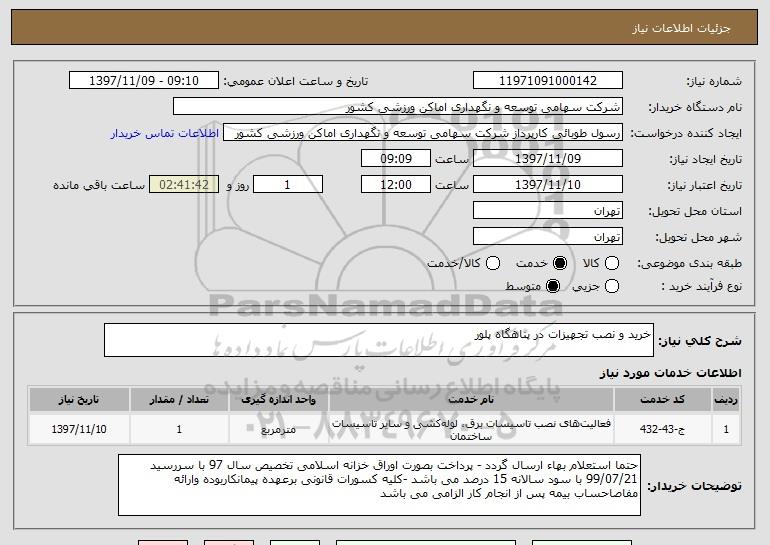Click the تاریخ نیاز column header
This screenshot has height=545, width=770.
pos(79,400)
